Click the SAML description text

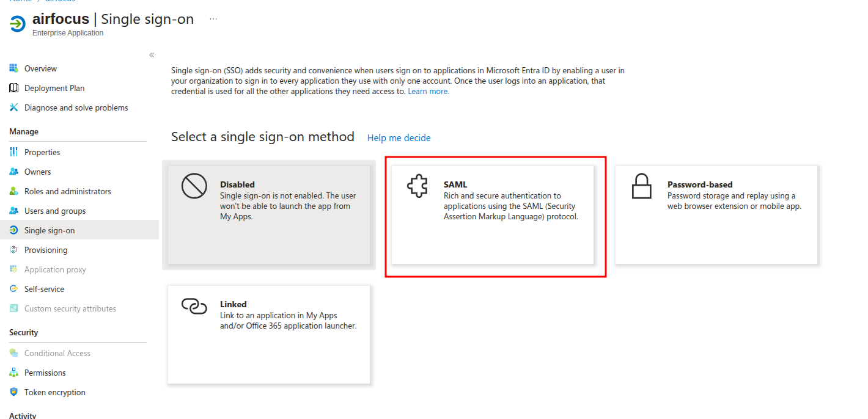pyautogui.click(x=511, y=206)
